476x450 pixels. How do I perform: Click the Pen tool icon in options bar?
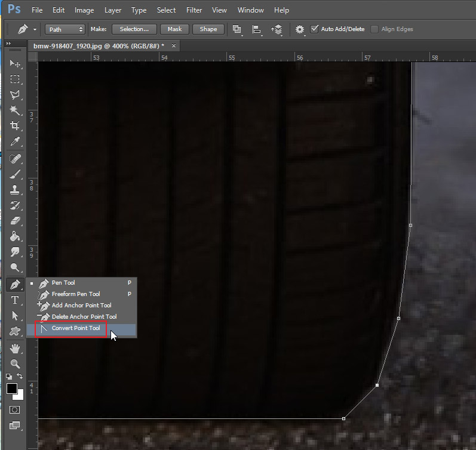point(23,29)
